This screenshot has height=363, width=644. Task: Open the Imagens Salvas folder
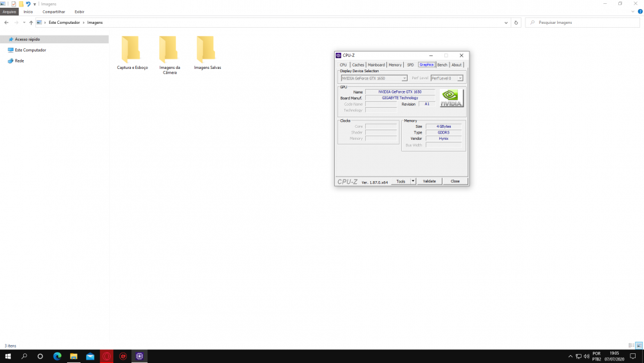(x=207, y=50)
